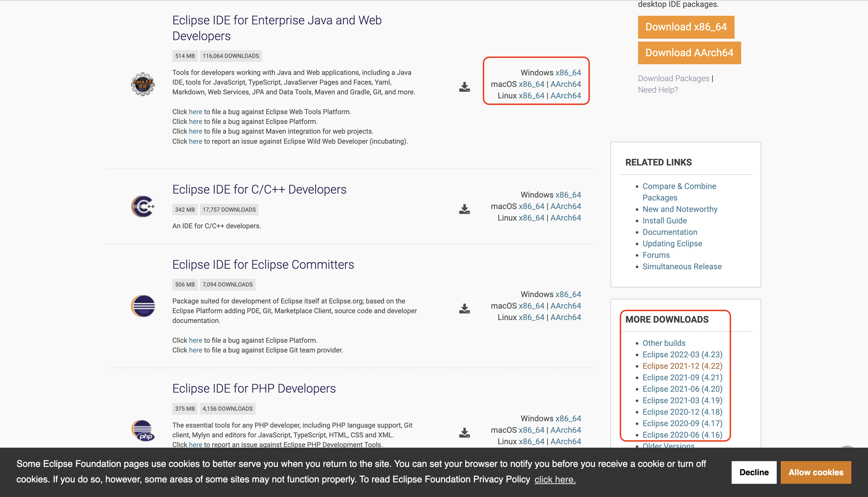Click the Java EE IDE gear icon
This screenshot has width=868, height=497.
(x=143, y=84)
